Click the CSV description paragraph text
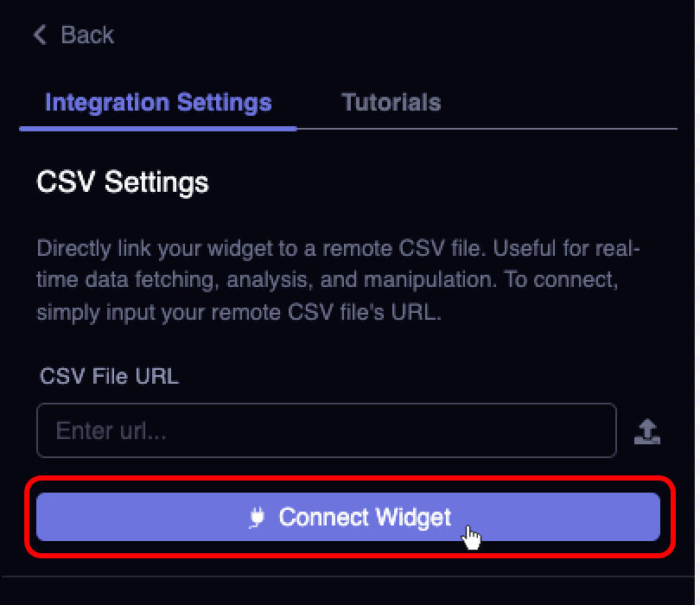700x605 pixels. [338, 280]
